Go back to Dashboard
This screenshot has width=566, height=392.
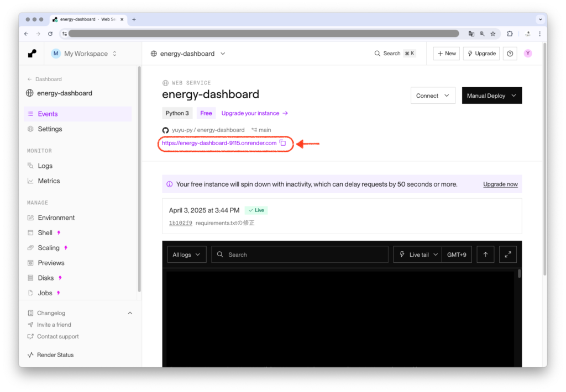[44, 80]
